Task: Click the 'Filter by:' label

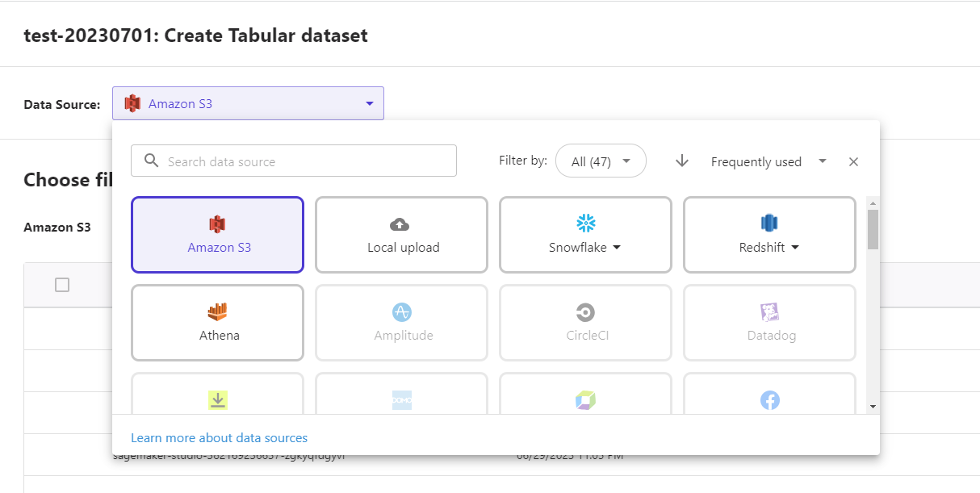Action: click(523, 161)
